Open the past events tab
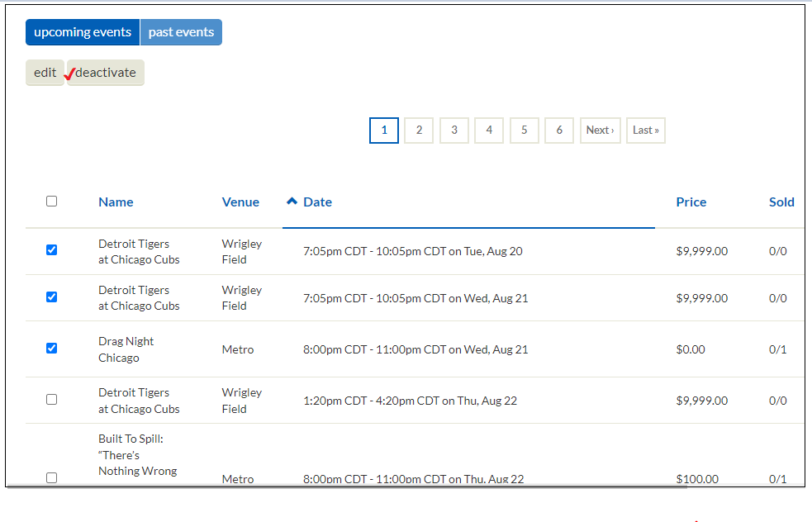 click(181, 32)
